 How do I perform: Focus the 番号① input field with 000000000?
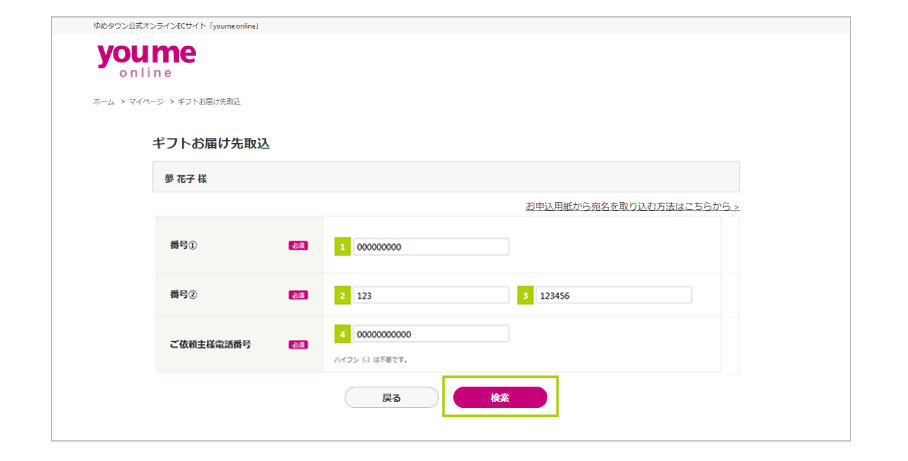pyautogui.click(x=431, y=247)
